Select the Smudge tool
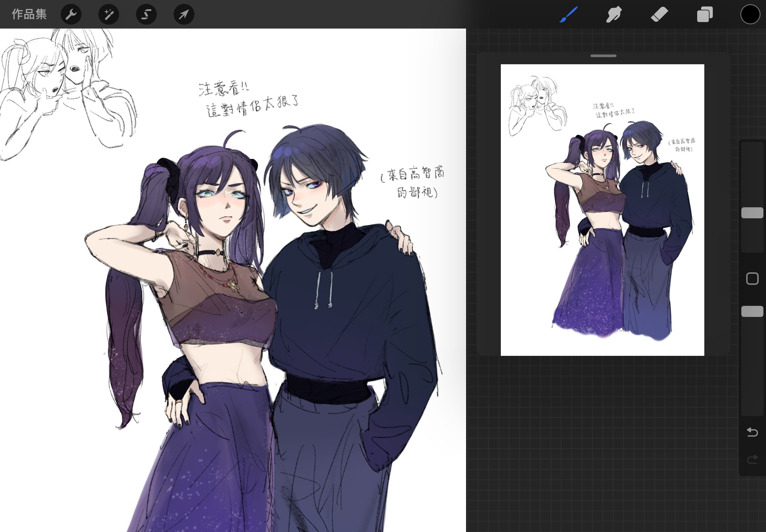Screen dimensions: 766x532 click(x=614, y=15)
